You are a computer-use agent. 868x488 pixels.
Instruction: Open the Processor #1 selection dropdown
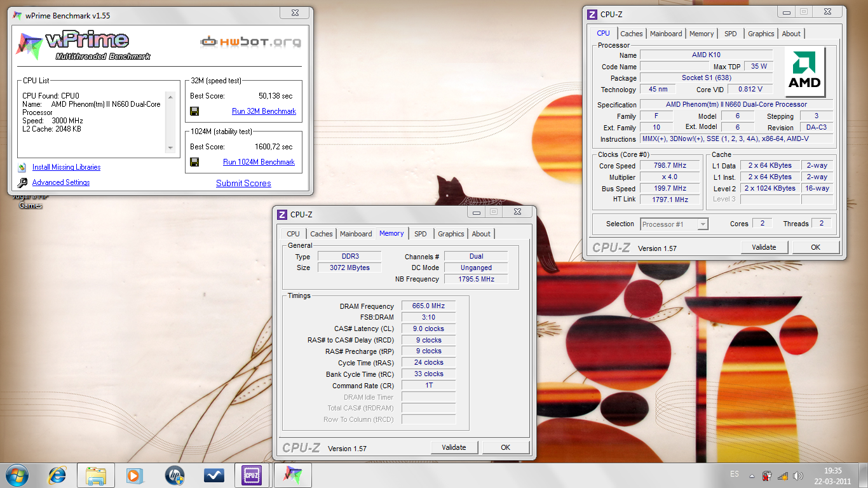pos(674,224)
